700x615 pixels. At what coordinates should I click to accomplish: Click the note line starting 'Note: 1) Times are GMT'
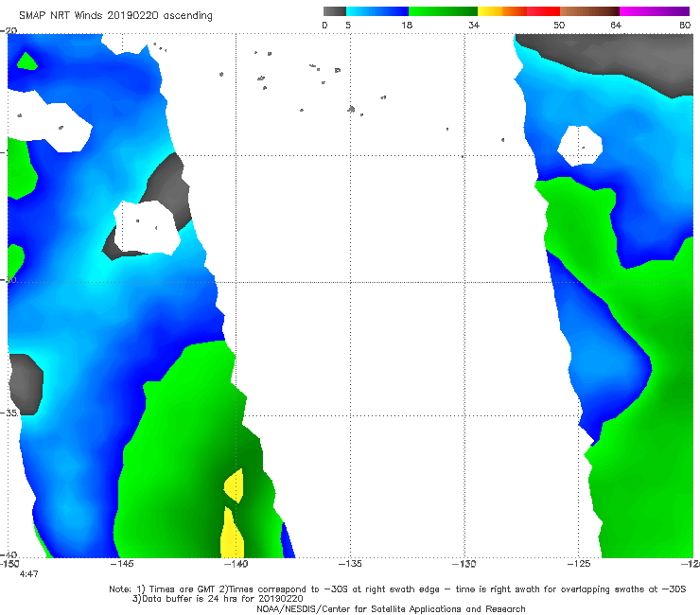pos(397,589)
